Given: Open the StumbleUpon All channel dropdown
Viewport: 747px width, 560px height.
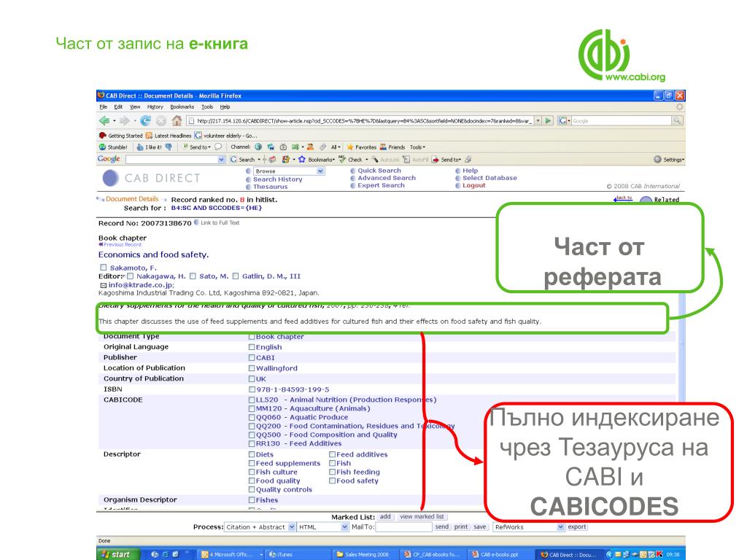Looking at the screenshot, I should click(336, 147).
